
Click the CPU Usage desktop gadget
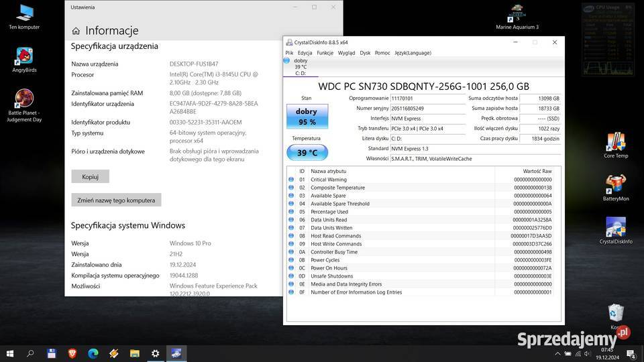coord(608,40)
